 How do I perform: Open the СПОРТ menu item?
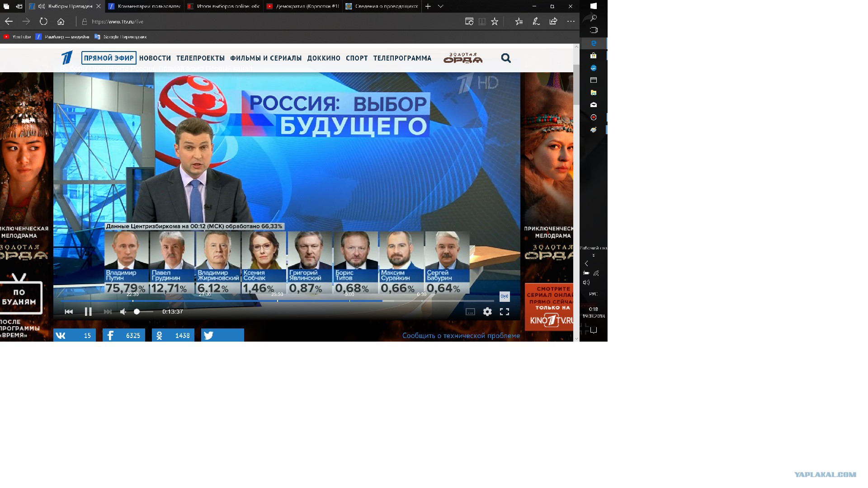357,58
